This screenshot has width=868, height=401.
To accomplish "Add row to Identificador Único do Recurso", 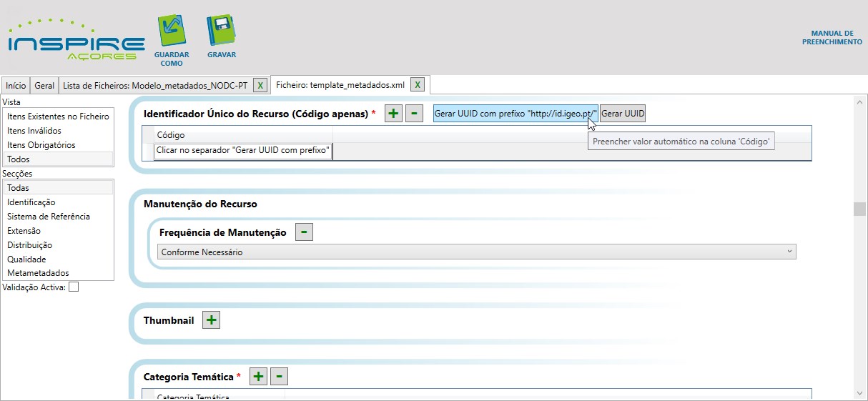I will (393, 114).
